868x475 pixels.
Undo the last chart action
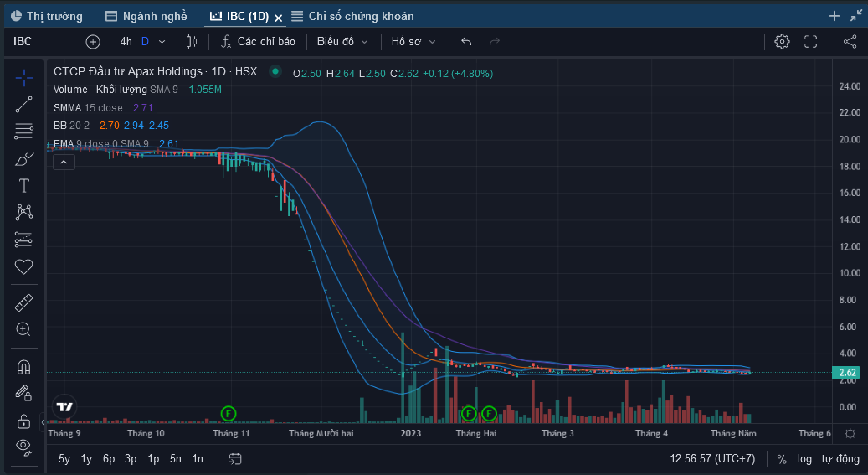[466, 42]
